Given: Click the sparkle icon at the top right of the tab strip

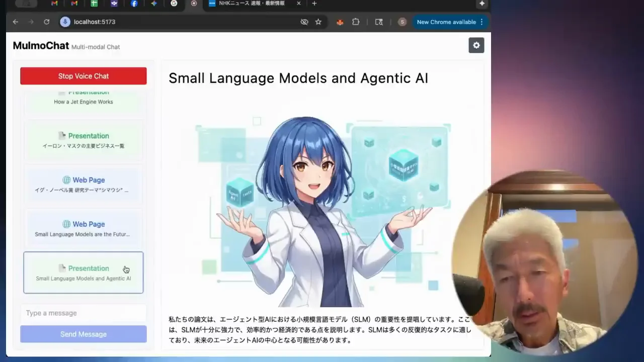Looking at the screenshot, I should point(482,4).
